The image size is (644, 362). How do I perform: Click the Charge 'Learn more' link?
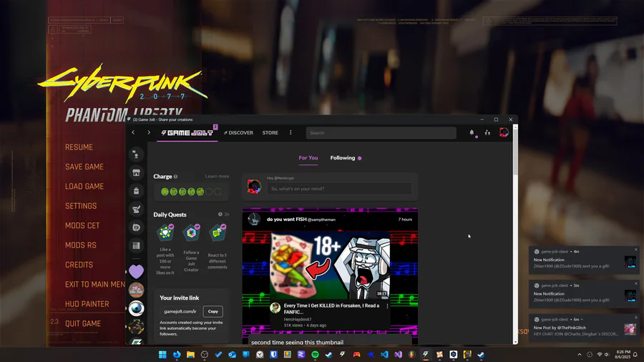(x=218, y=176)
